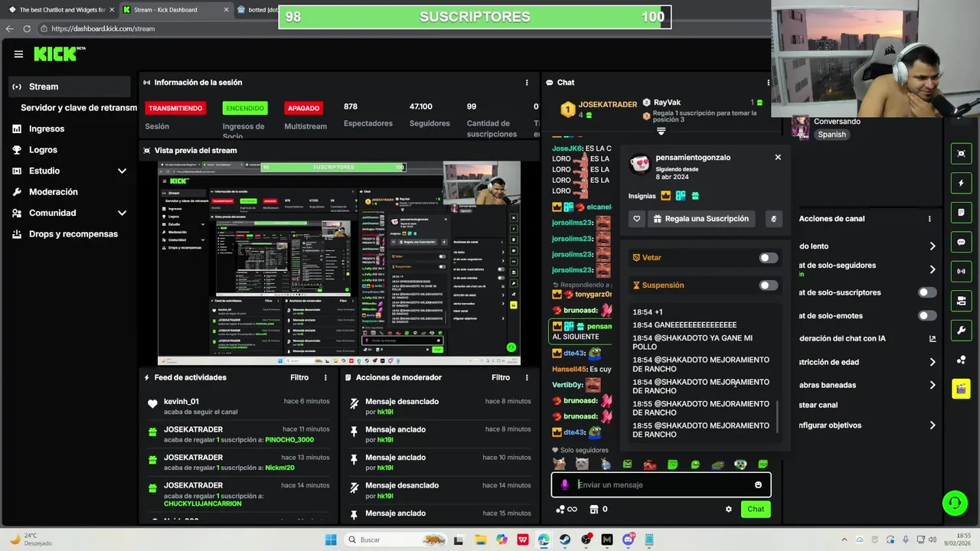980x551 pixels.
Task: Expand chat de solo-seguidores option
Action: coord(933,269)
